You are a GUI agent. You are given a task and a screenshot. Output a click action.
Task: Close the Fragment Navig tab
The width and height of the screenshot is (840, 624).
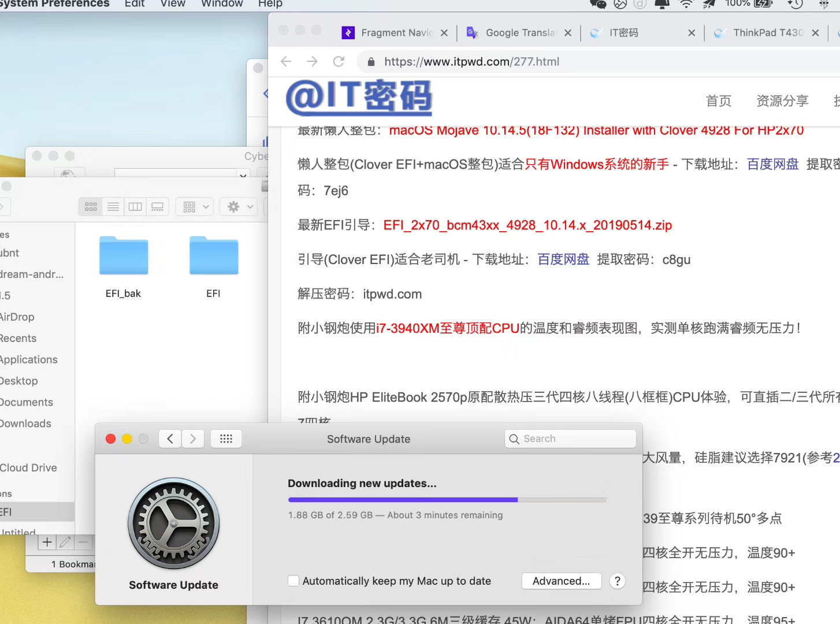(444, 33)
